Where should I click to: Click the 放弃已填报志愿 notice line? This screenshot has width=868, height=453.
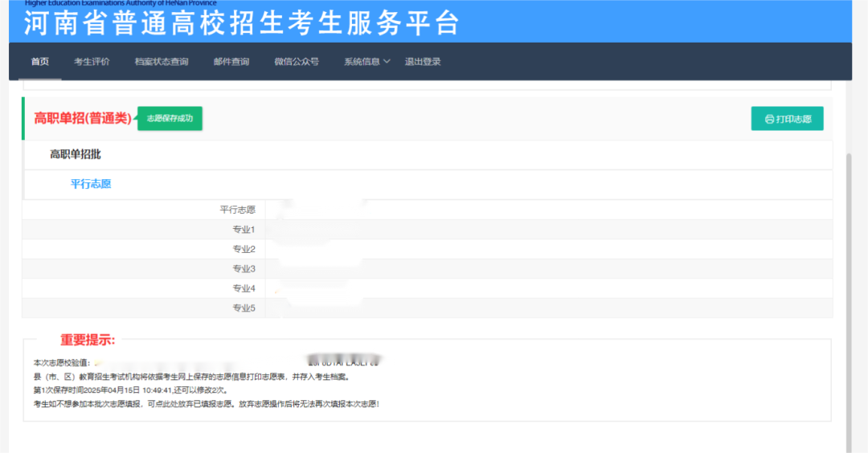(x=207, y=404)
